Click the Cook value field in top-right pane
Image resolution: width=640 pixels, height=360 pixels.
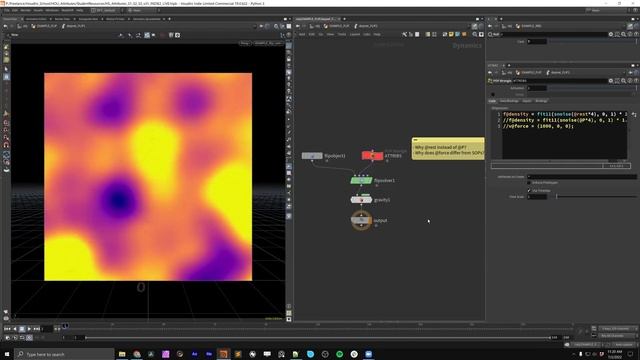point(536,42)
